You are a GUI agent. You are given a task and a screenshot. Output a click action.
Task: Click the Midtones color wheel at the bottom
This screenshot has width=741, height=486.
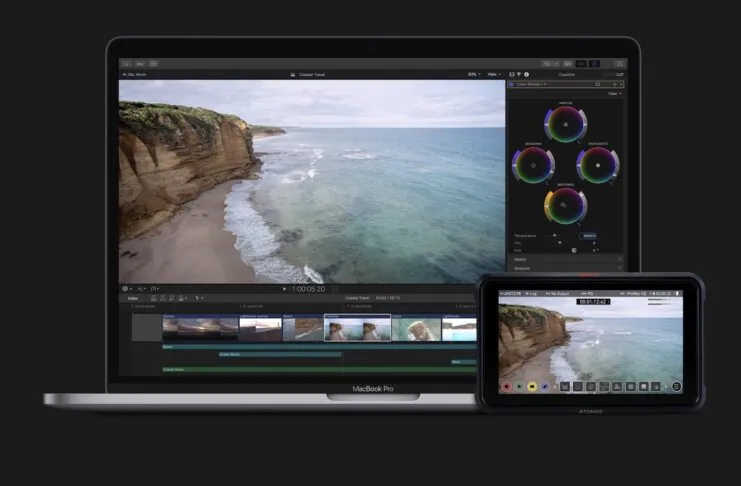[565, 205]
